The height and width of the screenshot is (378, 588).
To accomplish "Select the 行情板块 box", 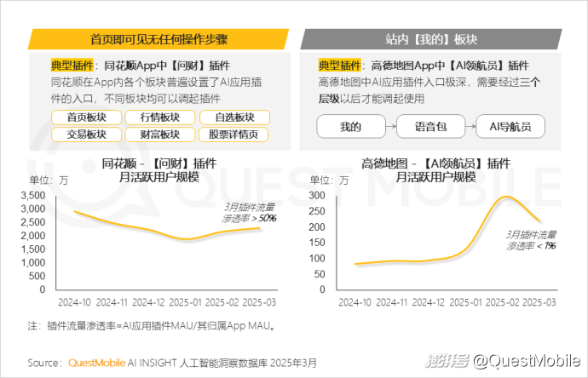I will click(x=159, y=117).
